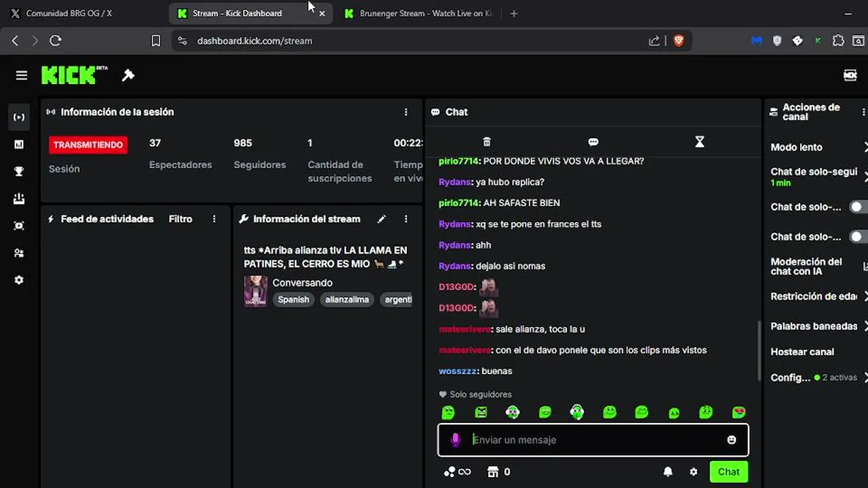Open the Feed de actividades options menu

point(214,219)
